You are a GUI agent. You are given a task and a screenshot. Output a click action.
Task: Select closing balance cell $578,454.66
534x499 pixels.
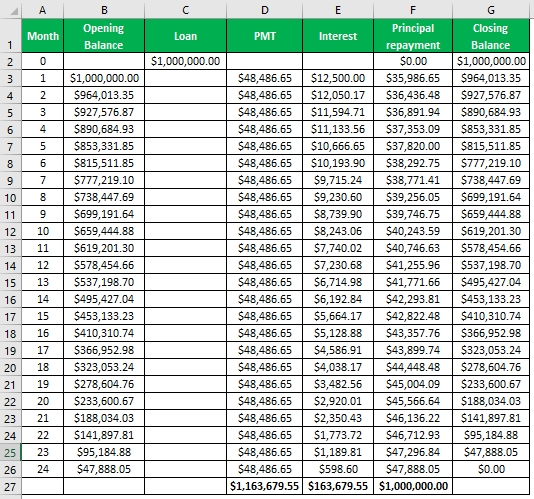[491, 248]
